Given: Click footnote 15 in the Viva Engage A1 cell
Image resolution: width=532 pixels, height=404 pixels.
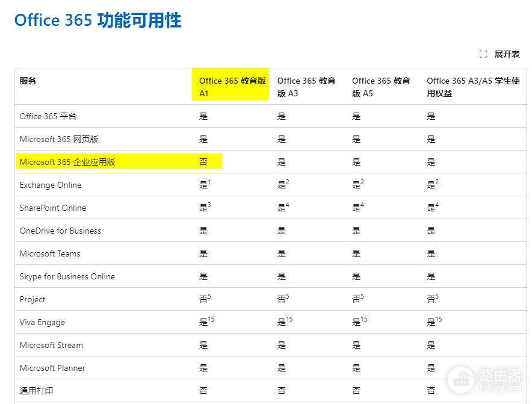Looking at the screenshot, I should click(x=211, y=319).
